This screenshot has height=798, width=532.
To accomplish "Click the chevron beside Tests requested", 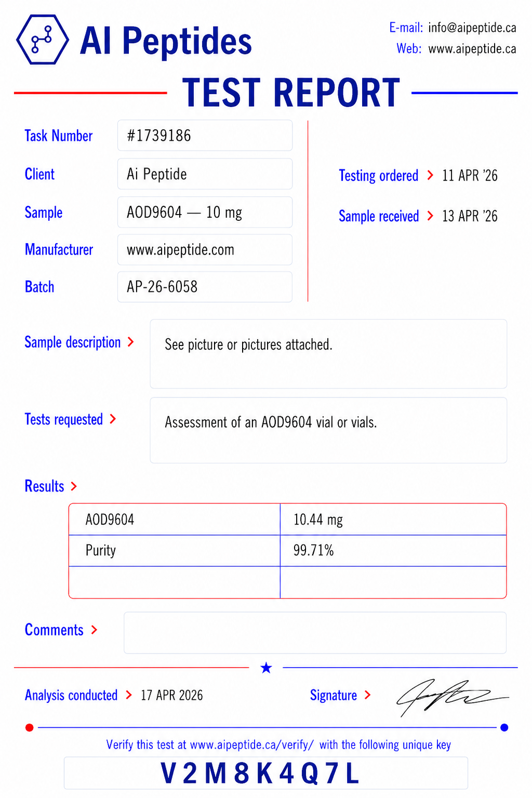I will 113,419.
